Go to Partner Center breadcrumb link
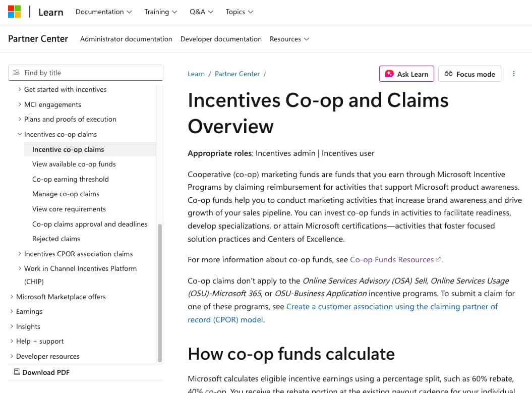This screenshot has width=532, height=393. [237, 74]
